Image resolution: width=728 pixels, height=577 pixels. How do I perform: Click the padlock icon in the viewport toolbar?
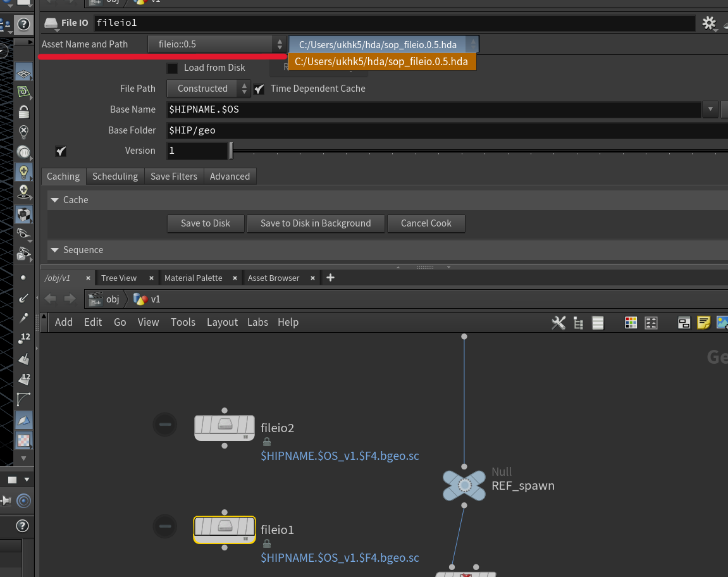(x=23, y=111)
